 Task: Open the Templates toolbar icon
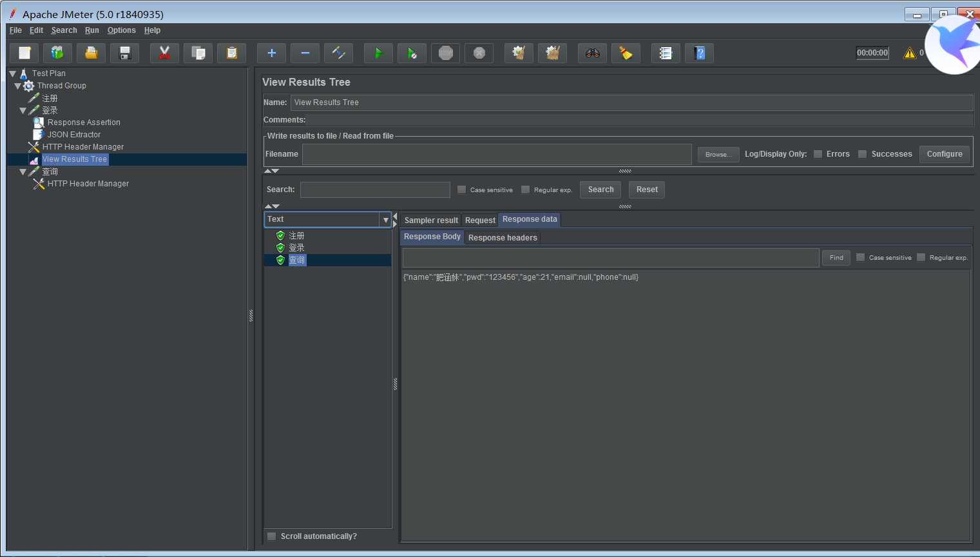57,53
